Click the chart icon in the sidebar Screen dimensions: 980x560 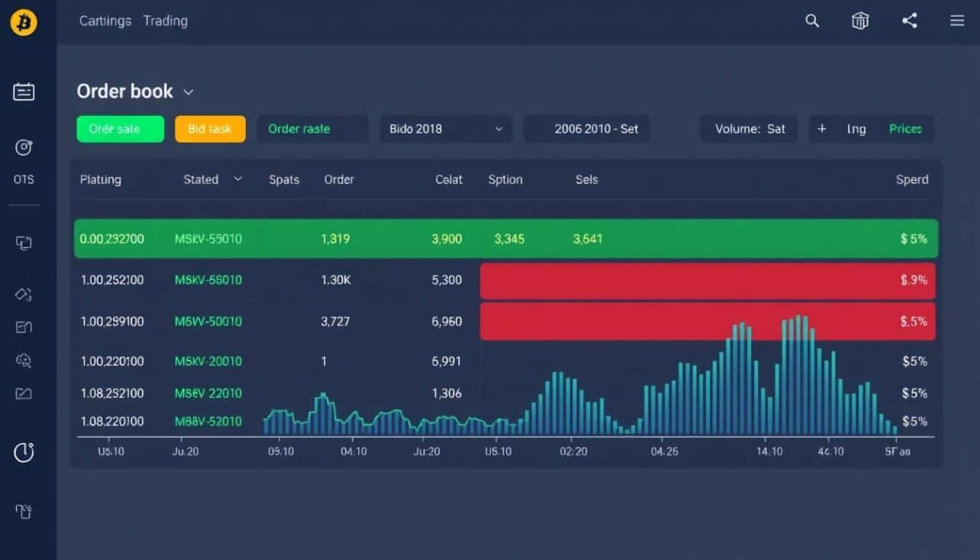point(23,394)
